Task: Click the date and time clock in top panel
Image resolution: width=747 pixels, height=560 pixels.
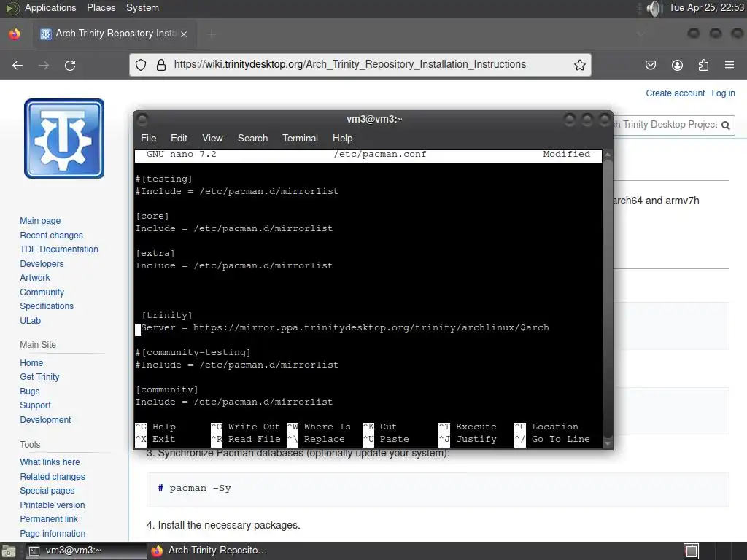Action: pos(706,7)
